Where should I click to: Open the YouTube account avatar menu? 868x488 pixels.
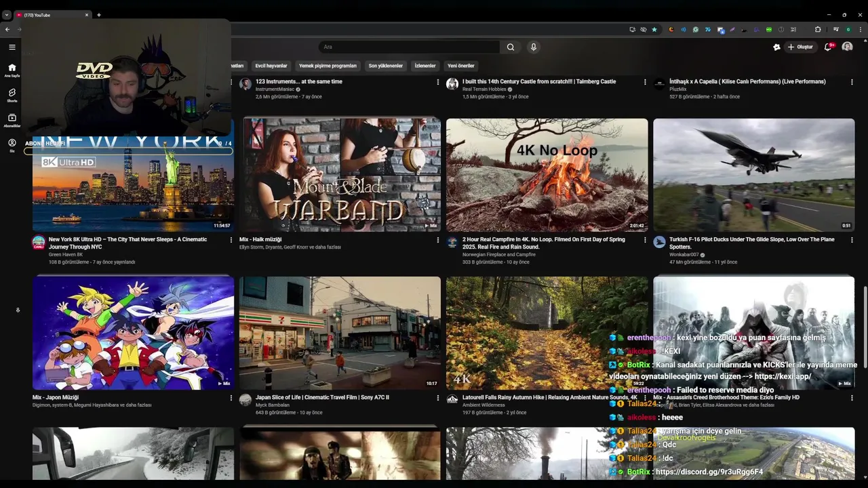[847, 47]
